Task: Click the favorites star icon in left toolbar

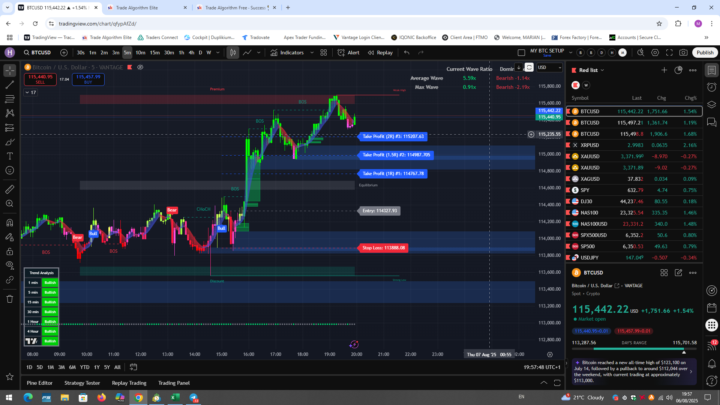Action: click(x=10, y=377)
